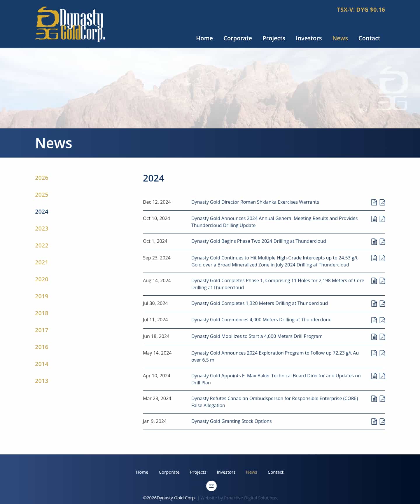Download PDF for Jun 18, 2024 release
420x504 pixels.
click(x=382, y=337)
